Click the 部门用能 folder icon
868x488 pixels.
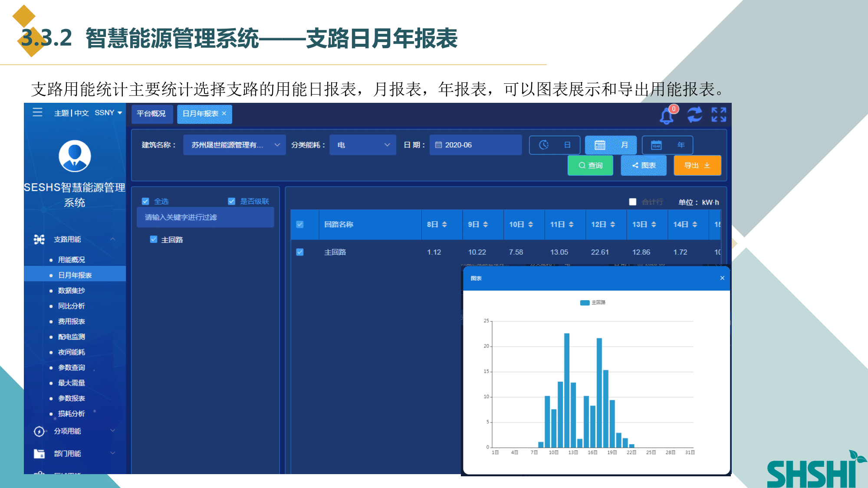click(x=39, y=454)
